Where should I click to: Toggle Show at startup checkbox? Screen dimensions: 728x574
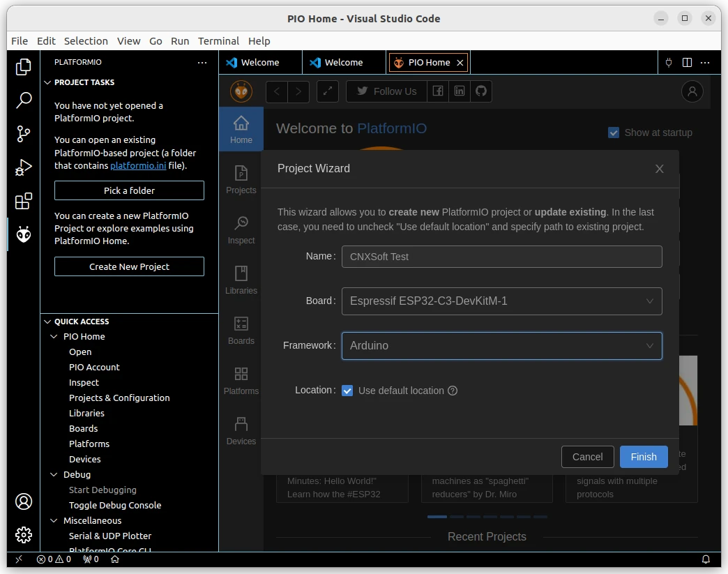614,133
